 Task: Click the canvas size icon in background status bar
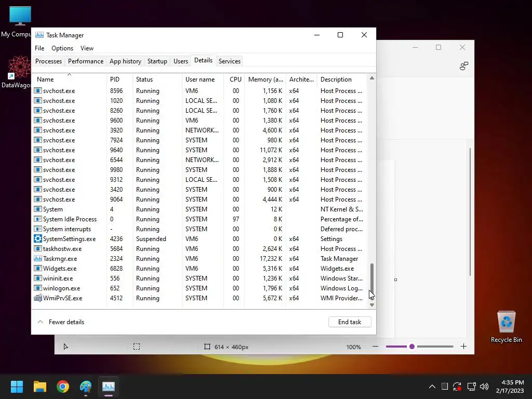pyautogui.click(x=207, y=347)
